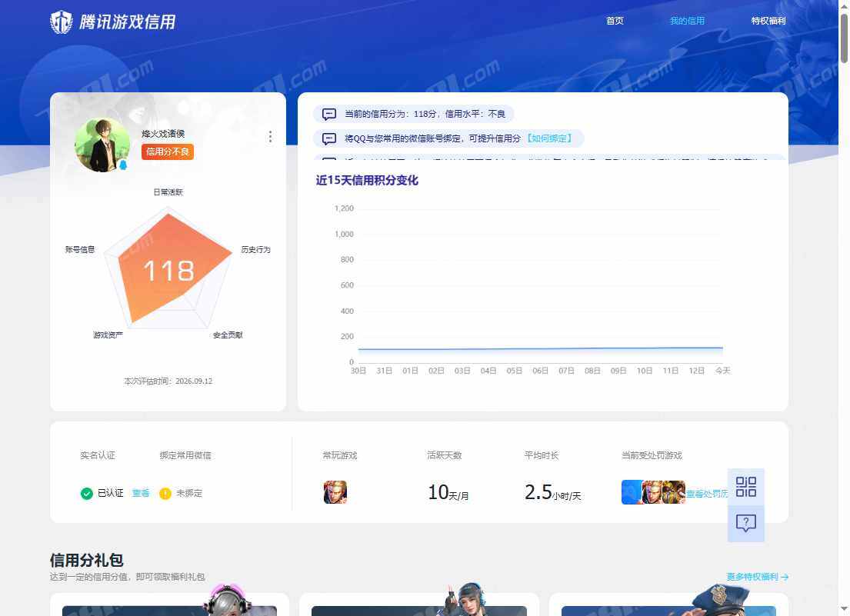
Task: Click the message icon beside 将QQ与您常用的微信
Action: (x=329, y=138)
